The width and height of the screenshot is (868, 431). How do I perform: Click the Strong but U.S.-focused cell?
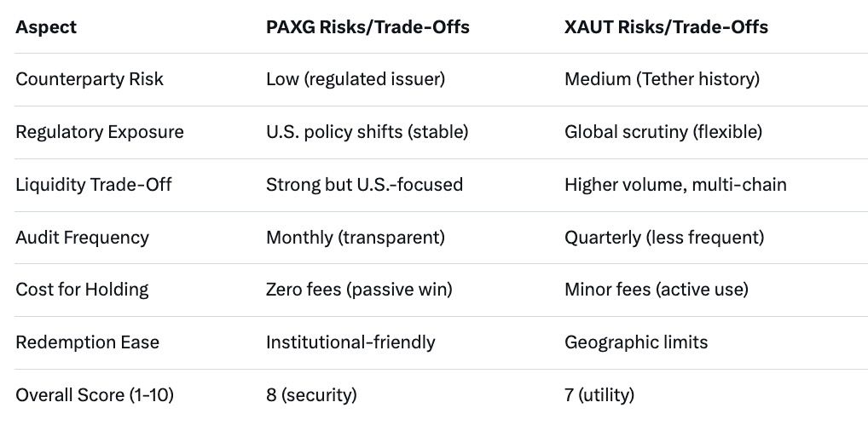point(364,185)
